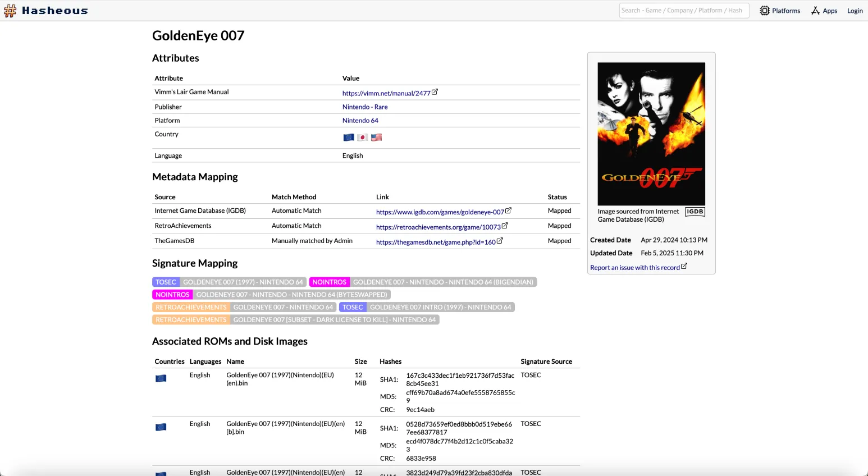Click the Login link

coord(855,11)
